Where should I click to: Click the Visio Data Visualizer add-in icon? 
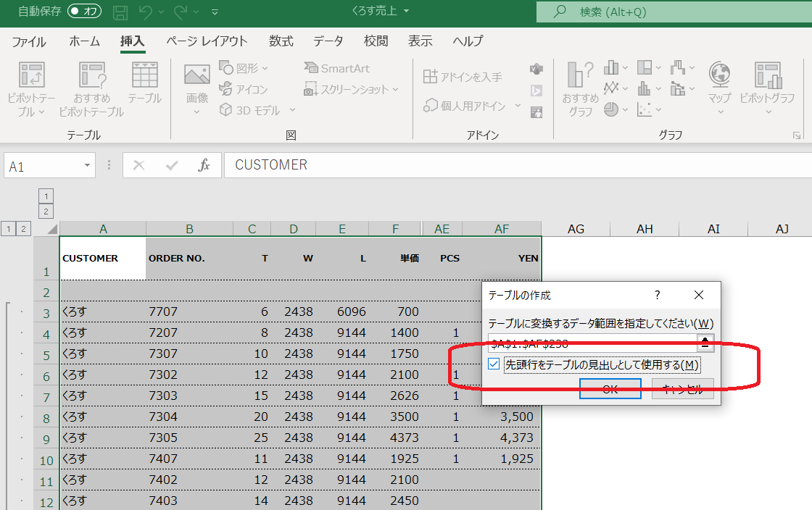[536, 68]
